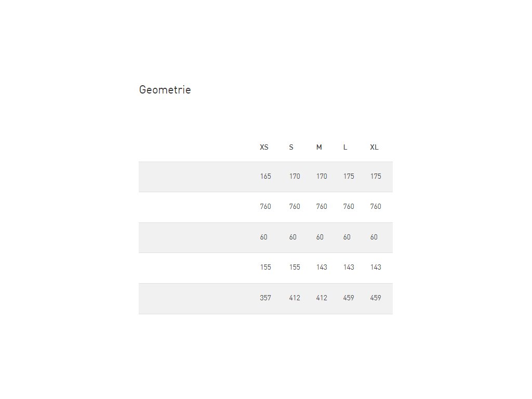Select 459 in the L column
The height and width of the screenshot is (399, 532).
coord(349,298)
